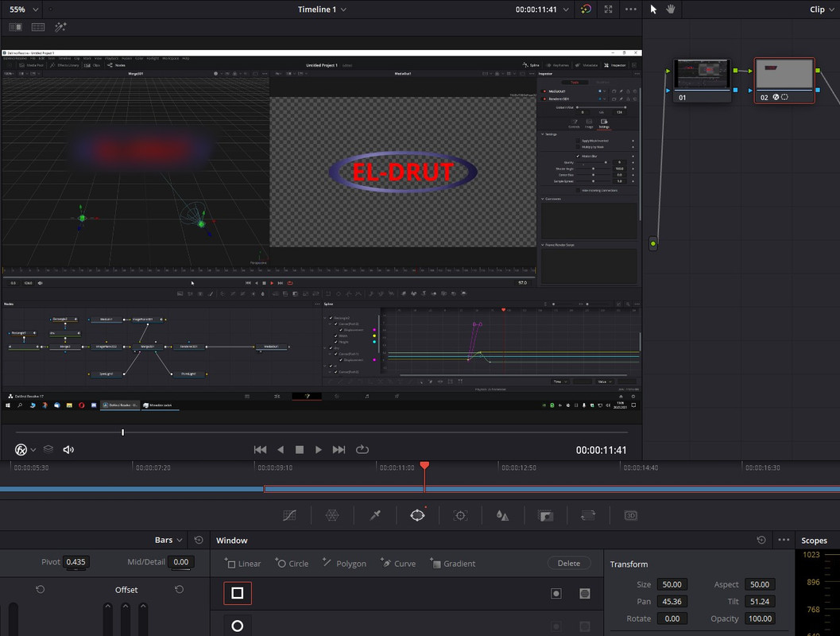Mute audio with the speaker icon
This screenshot has height=636, width=840.
coord(68,449)
